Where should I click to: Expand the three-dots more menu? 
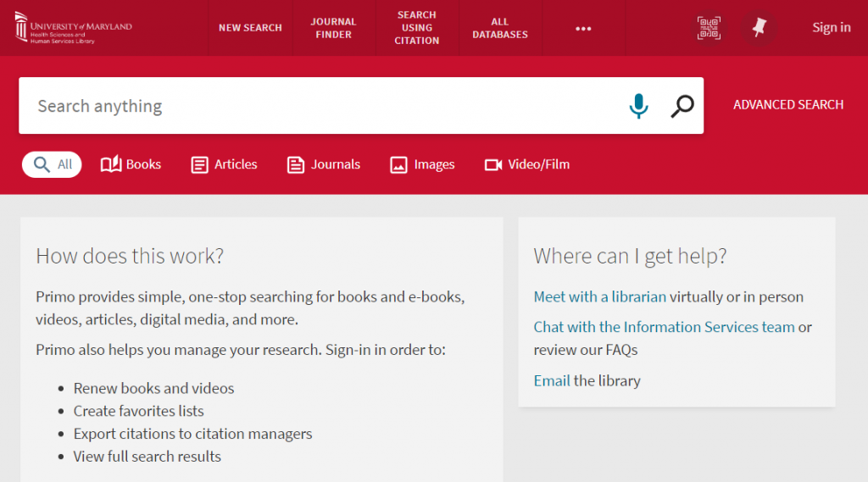tap(583, 28)
